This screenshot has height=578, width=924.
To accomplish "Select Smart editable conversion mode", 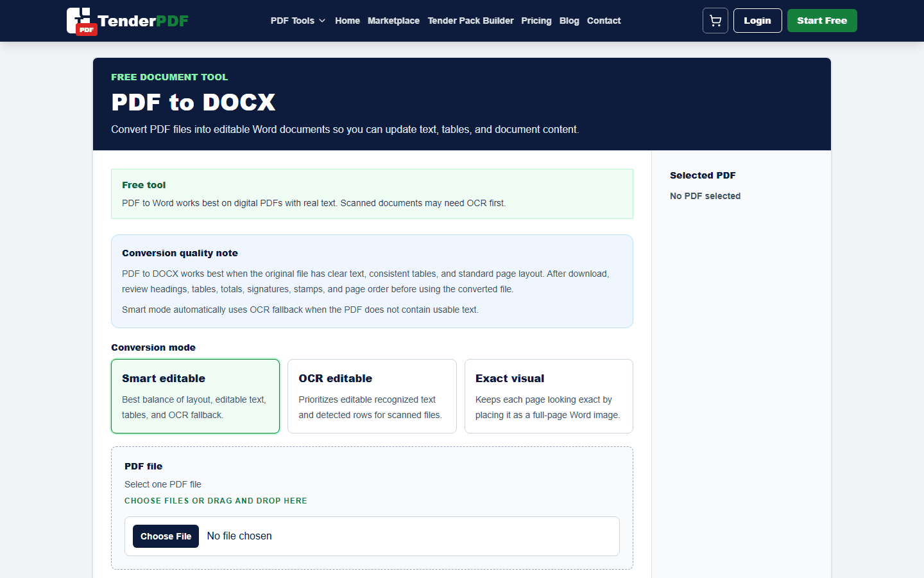I will tap(196, 396).
